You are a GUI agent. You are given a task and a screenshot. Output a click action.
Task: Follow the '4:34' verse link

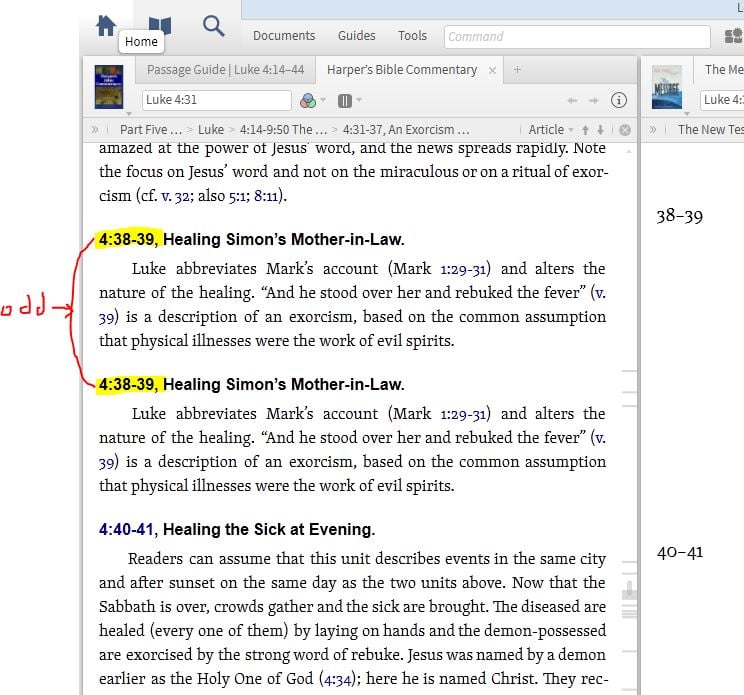(338, 679)
